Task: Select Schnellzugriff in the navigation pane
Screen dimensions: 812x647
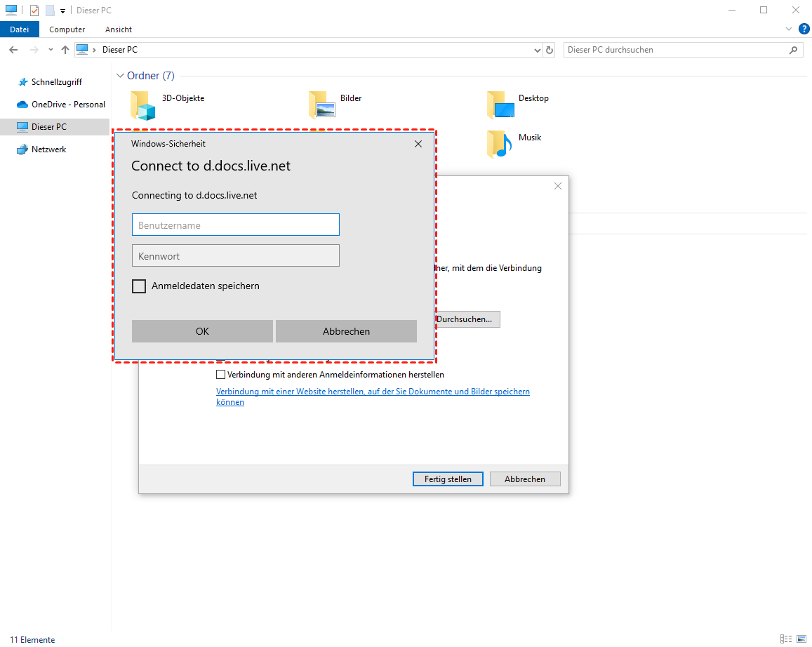Action: (56, 82)
